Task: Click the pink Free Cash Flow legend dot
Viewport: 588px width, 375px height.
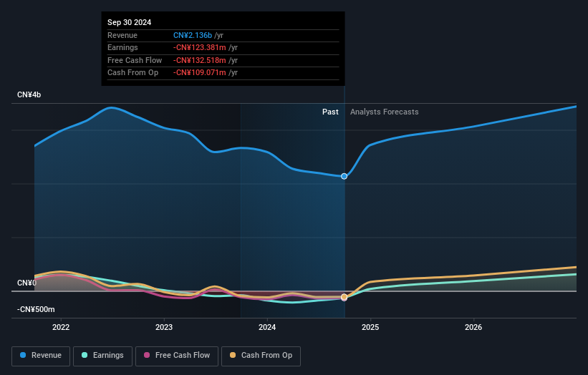Action: [147, 355]
